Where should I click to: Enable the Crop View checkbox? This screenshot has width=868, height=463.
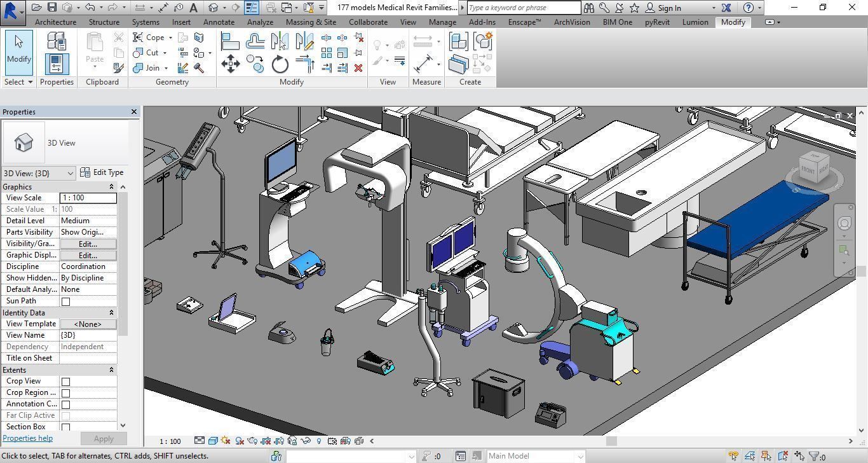coord(66,381)
